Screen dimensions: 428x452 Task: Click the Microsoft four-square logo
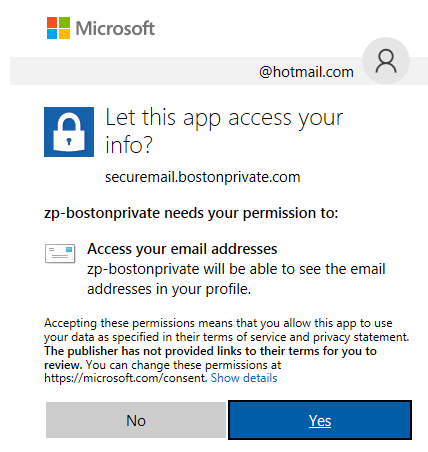[x=58, y=28]
